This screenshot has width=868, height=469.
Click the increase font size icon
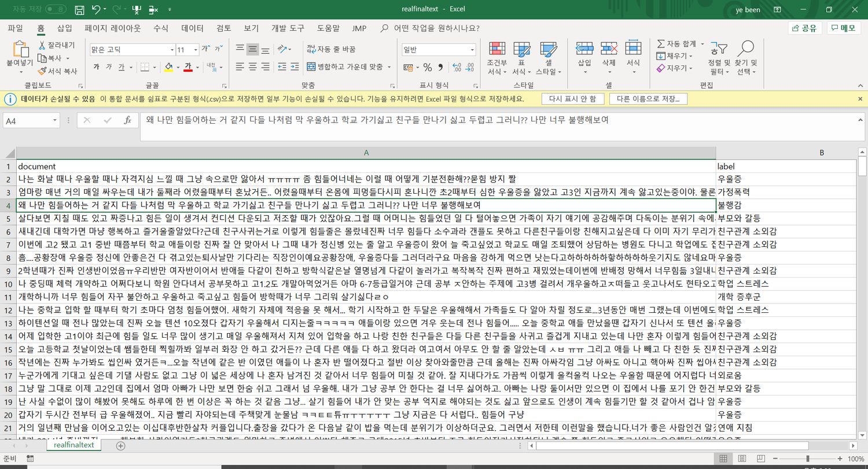pos(205,50)
